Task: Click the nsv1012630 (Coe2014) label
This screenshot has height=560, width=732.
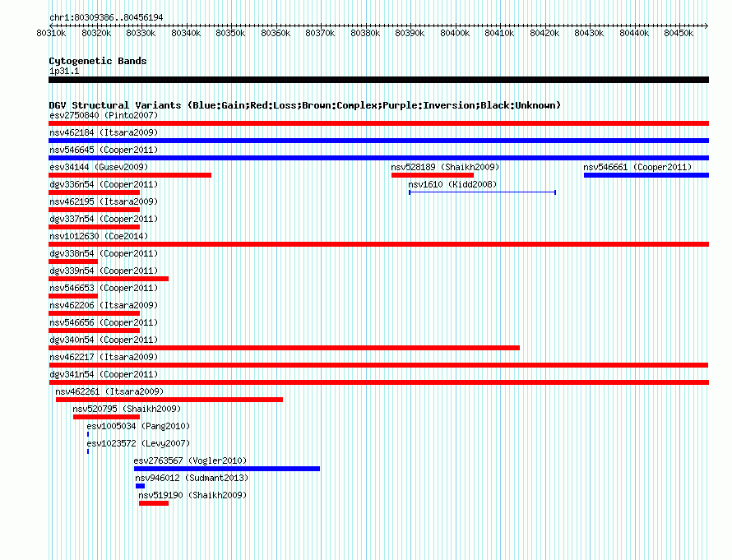Action: point(99,236)
